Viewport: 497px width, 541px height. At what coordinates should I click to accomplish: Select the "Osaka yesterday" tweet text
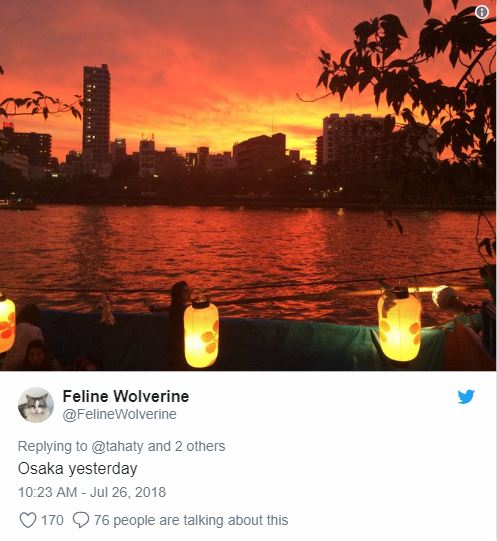tap(78, 469)
